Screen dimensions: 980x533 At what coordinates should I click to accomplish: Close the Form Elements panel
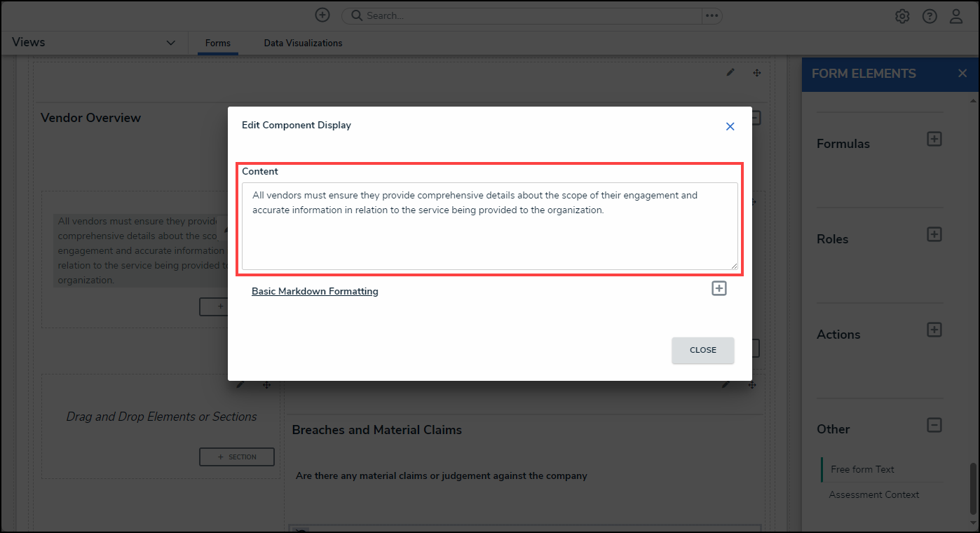click(x=962, y=74)
